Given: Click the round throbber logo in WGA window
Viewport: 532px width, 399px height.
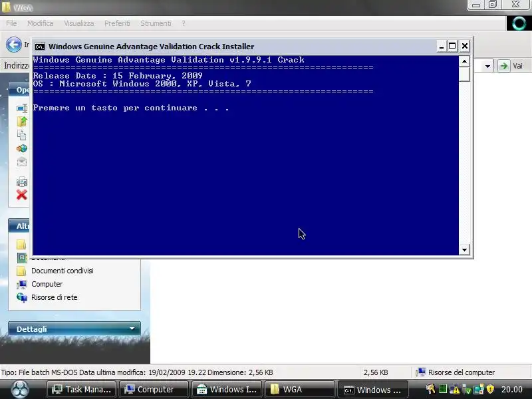Looking at the screenshot, I should click(x=519, y=23).
